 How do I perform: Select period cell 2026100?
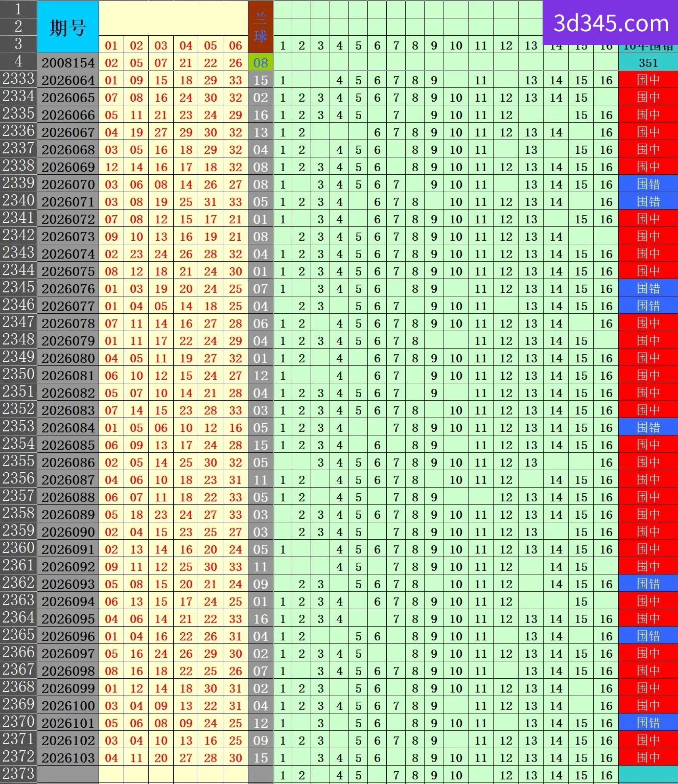68,706
